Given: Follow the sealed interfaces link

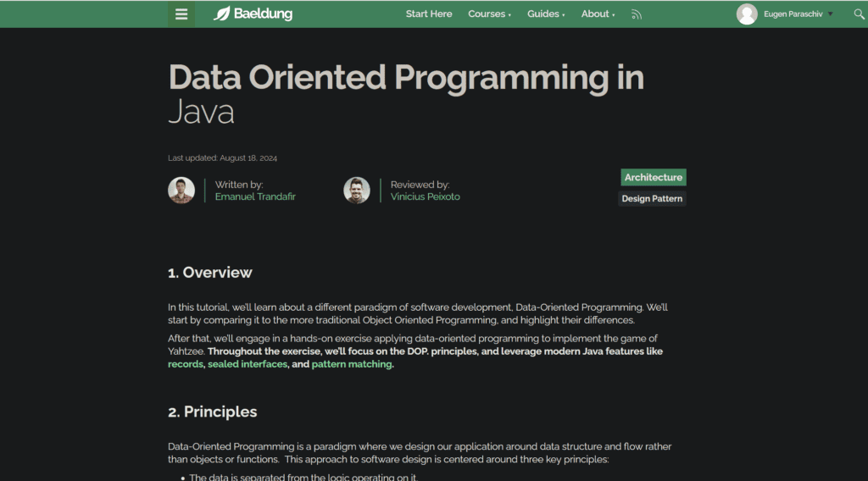Looking at the screenshot, I should pyautogui.click(x=248, y=364).
